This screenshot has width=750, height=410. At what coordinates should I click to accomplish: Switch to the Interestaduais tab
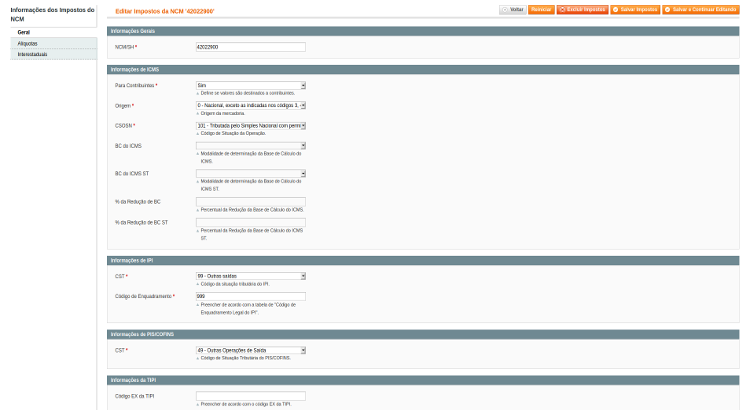[x=54, y=54]
